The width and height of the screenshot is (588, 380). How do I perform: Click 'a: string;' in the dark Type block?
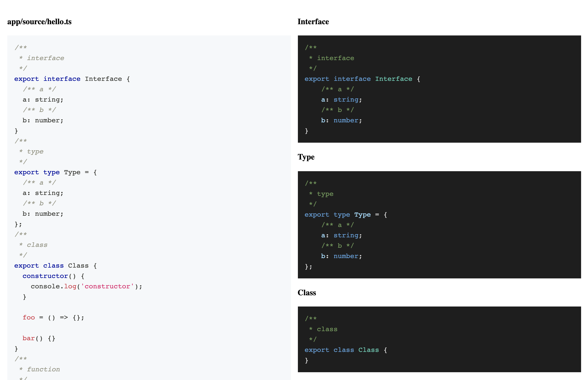pos(341,235)
